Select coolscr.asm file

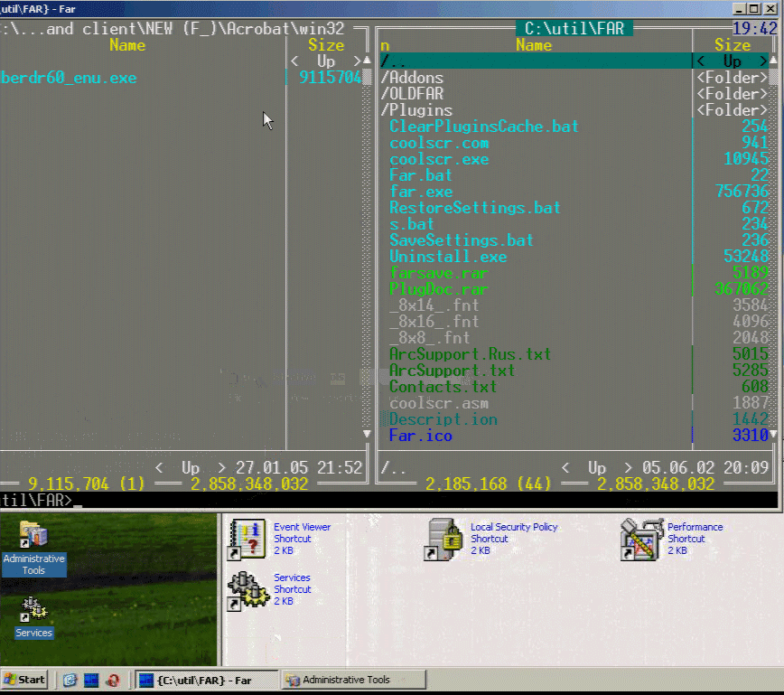point(438,403)
